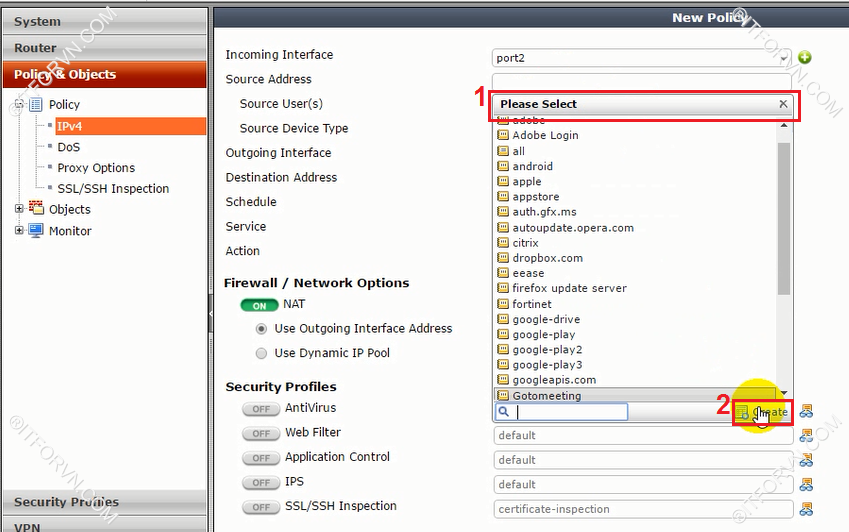This screenshot has width=849, height=532.
Task: Open the Incoming Interface port2 dropdown
Action: tap(642, 58)
